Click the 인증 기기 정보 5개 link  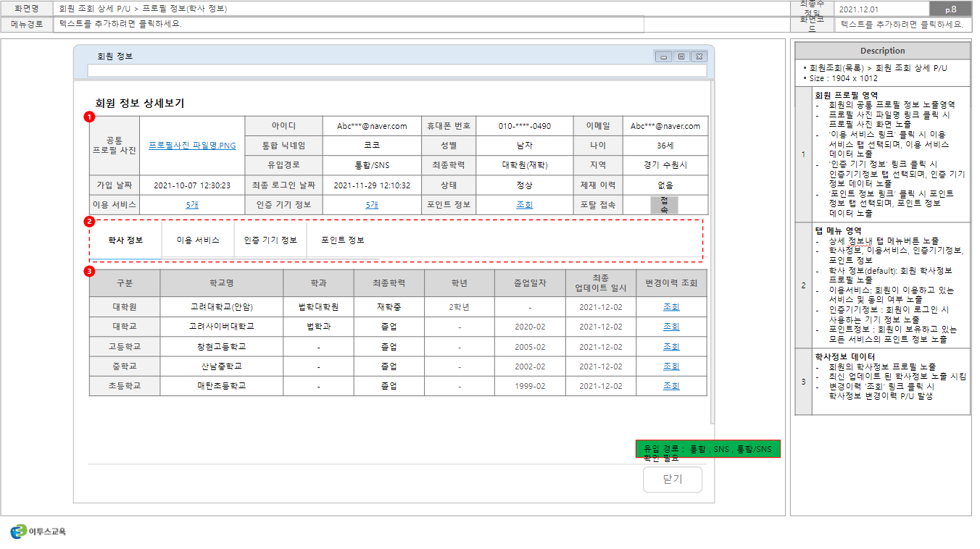coord(372,205)
